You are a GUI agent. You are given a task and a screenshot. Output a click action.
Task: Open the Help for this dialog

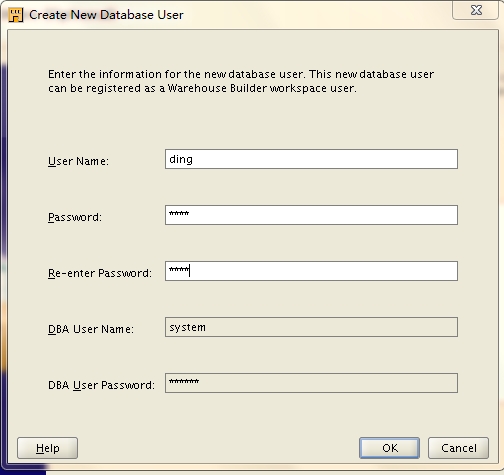(47, 448)
